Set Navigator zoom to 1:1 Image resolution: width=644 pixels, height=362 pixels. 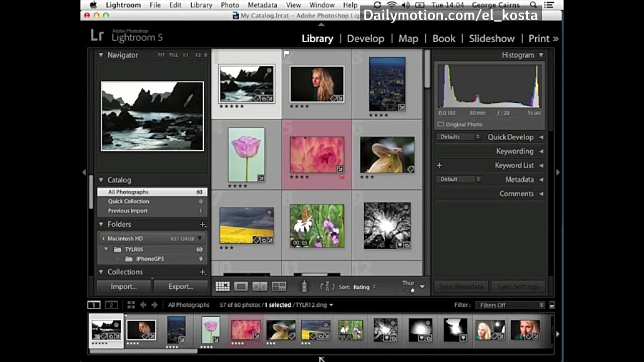[x=186, y=55]
